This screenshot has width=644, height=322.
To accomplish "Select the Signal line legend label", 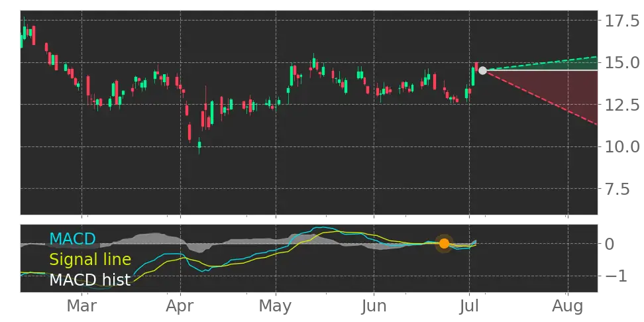I will pyautogui.click(x=90, y=260).
